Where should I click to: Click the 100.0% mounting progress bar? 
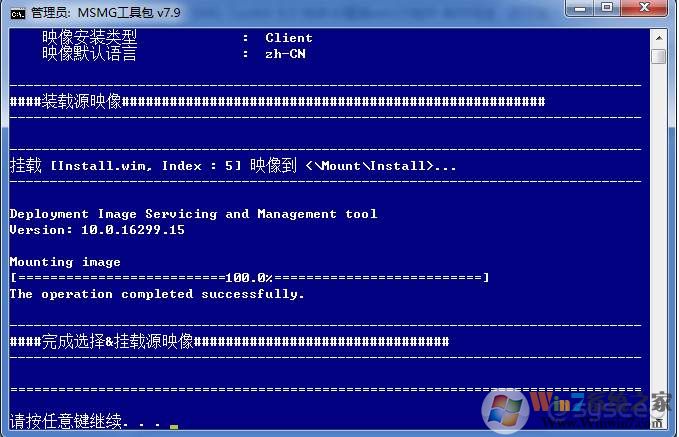pyautogui.click(x=249, y=278)
